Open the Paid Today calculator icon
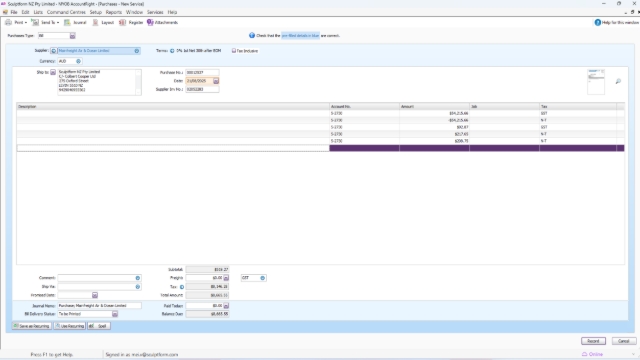 pos(226,305)
